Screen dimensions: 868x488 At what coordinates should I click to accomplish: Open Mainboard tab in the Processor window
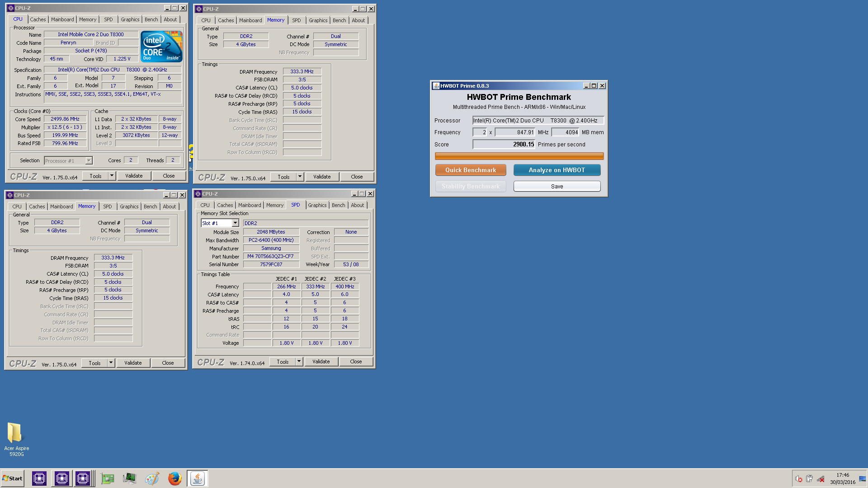pyautogui.click(x=62, y=19)
